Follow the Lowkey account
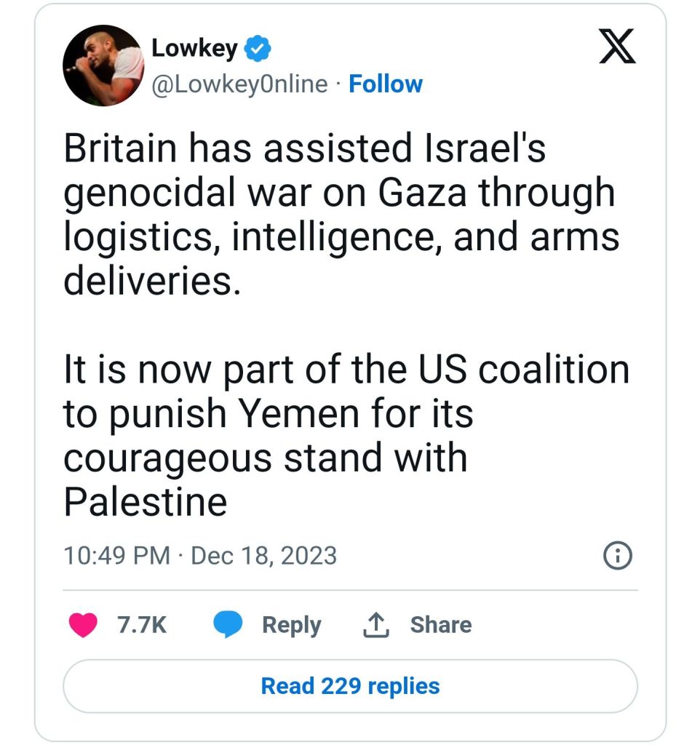Screen dimensions: 700x745 pyautogui.click(x=386, y=84)
